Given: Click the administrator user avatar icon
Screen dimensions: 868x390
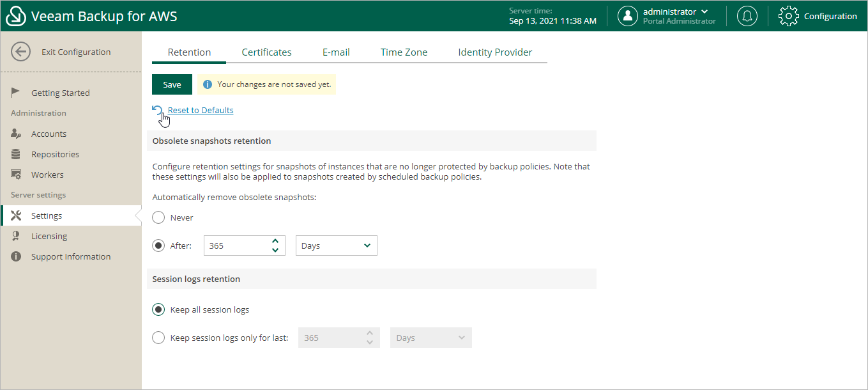Looking at the screenshot, I should tap(628, 16).
